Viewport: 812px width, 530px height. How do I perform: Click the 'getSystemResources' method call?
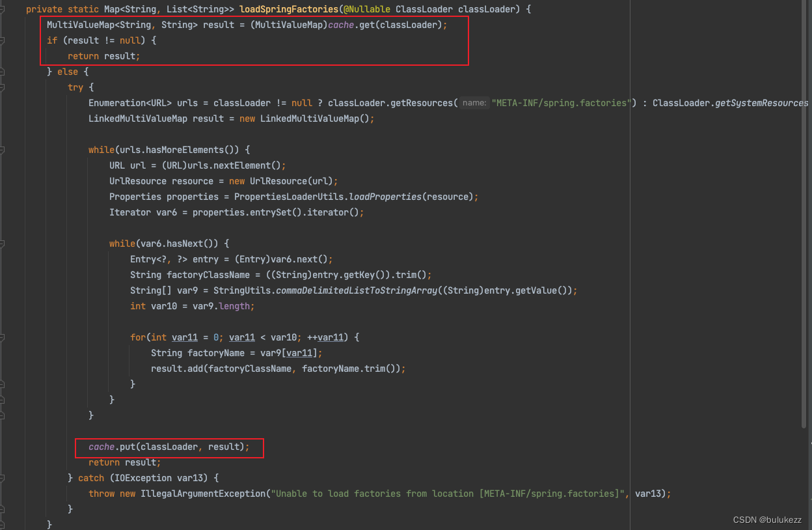pos(761,103)
